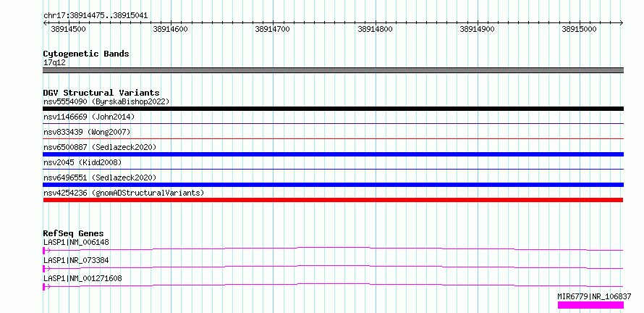Click the left arrowhead of the ruler
Viewport: 644px width, 313px height.
tap(45, 22)
